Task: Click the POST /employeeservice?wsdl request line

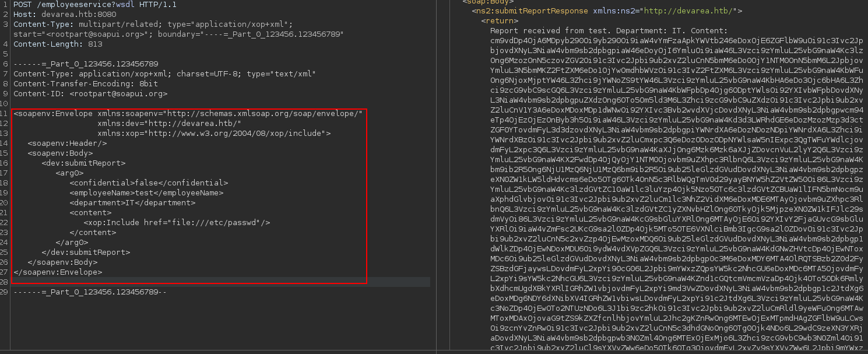Action: pos(96,4)
